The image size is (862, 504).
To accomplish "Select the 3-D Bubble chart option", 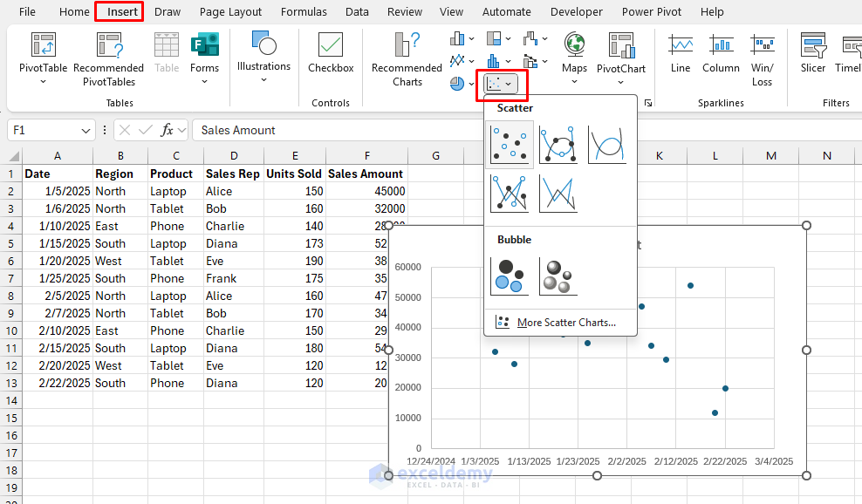I will click(x=558, y=276).
